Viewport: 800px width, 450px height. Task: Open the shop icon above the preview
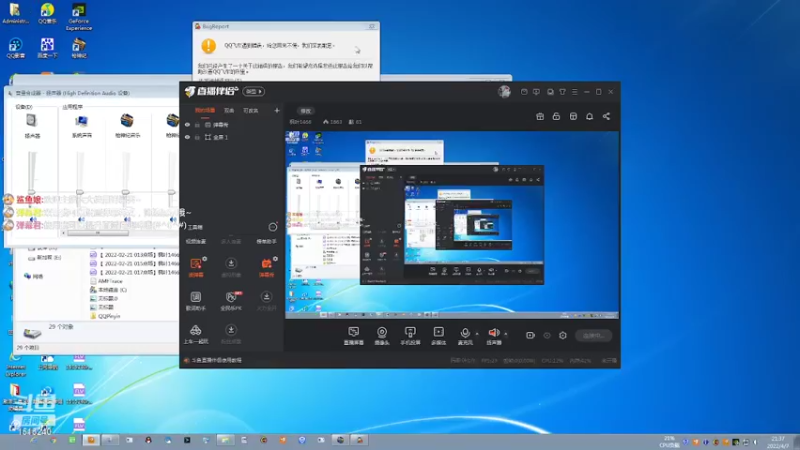click(x=573, y=116)
